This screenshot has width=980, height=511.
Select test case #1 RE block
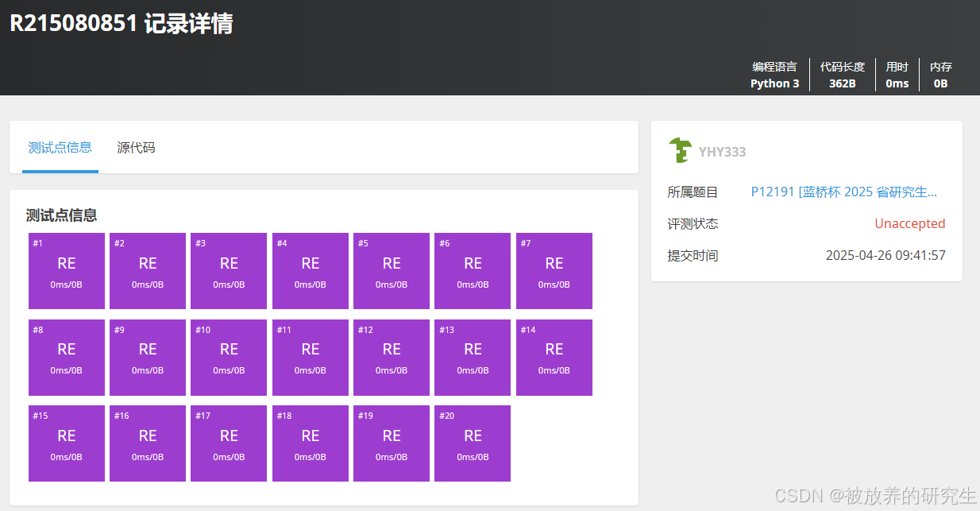[x=67, y=271]
